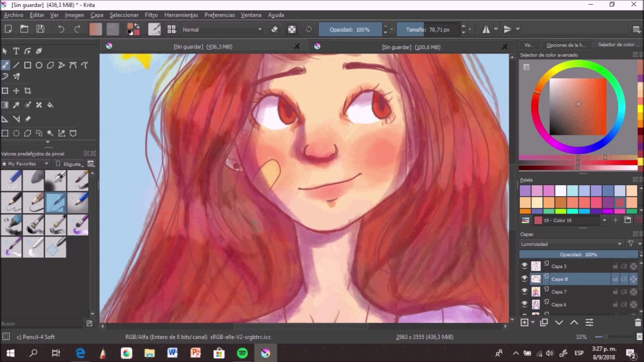Open the Normal blending mode dropdown
Image resolution: width=644 pixels, height=362 pixels.
222,30
